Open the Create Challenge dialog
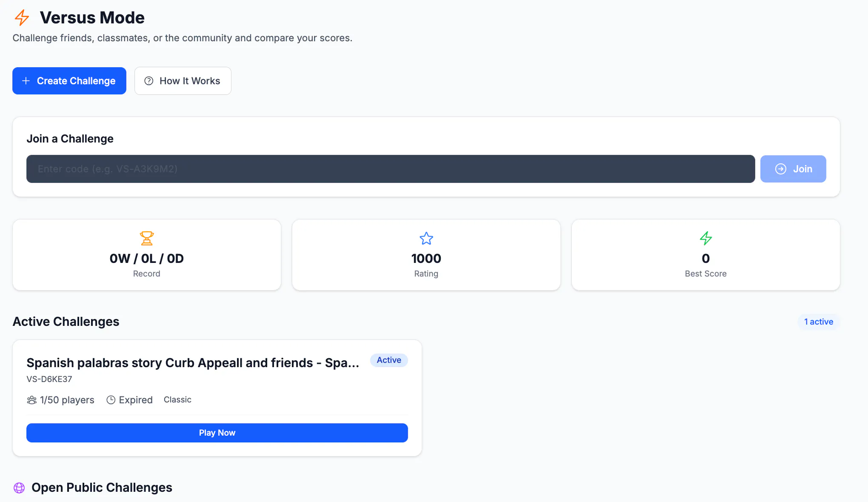Viewport: 868px width, 502px height. (x=69, y=81)
